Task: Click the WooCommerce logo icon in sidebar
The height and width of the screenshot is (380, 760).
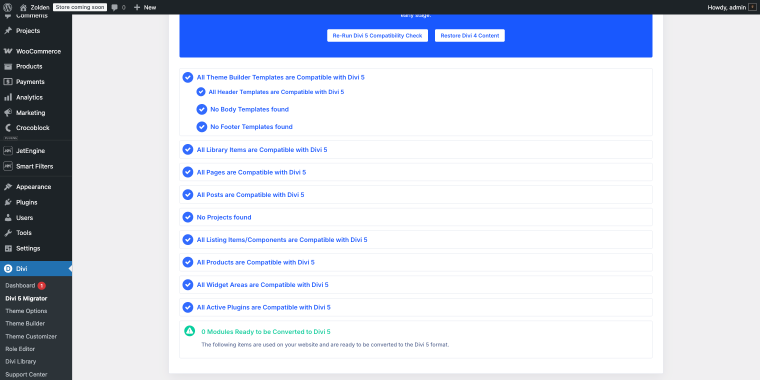Action: pyautogui.click(x=8, y=51)
